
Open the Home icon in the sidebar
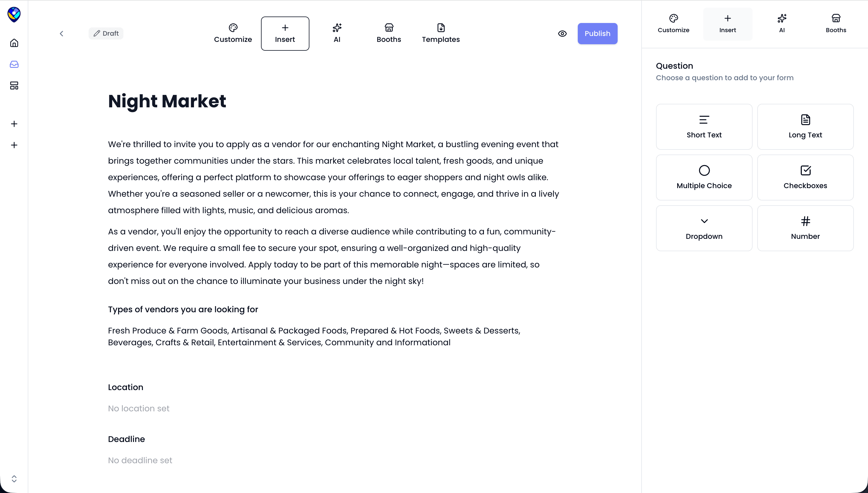click(14, 43)
